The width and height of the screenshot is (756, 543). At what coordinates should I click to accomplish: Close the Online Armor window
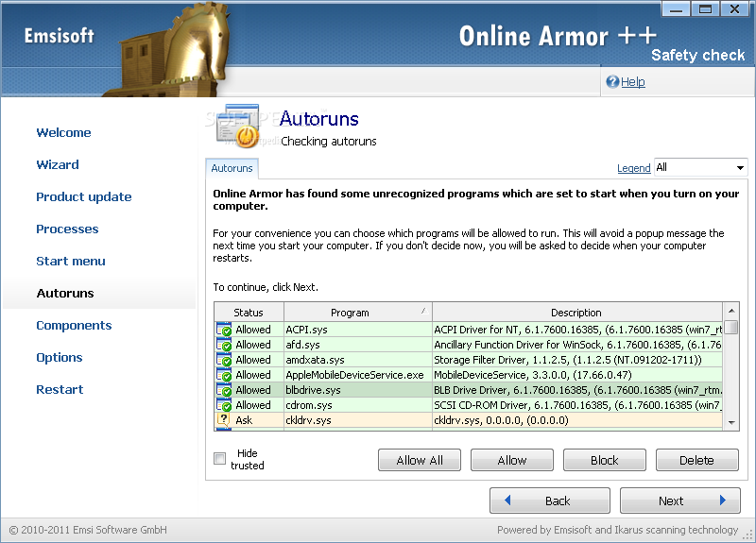coord(735,8)
